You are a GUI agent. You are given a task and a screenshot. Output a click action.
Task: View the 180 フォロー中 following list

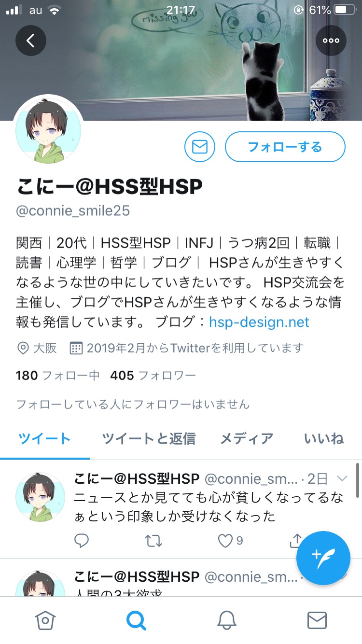tap(58, 376)
